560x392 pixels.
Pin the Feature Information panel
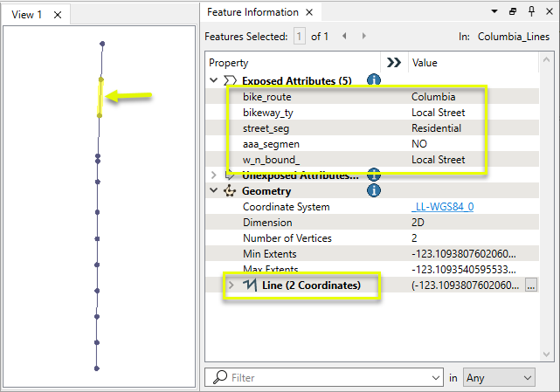pyautogui.click(x=530, y=12)
